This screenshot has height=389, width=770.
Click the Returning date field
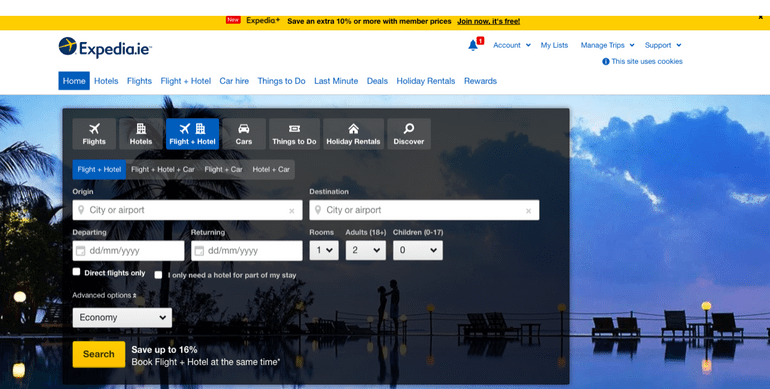pos(247,250)
